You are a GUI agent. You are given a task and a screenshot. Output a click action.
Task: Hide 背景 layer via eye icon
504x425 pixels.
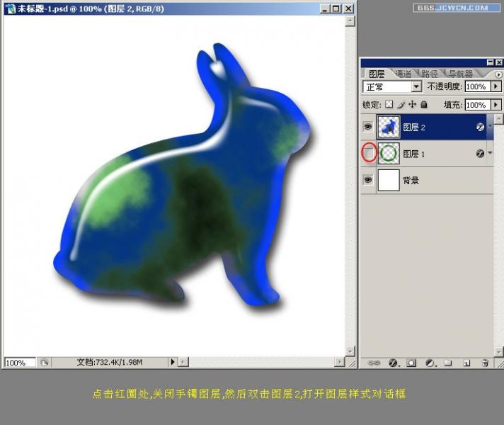[368, 180]
